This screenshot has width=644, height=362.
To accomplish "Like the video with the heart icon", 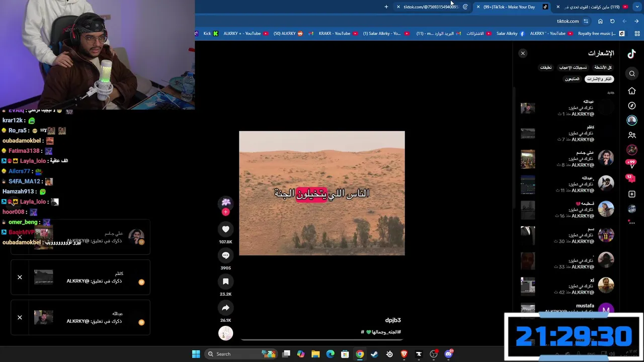I will point(225,229).
